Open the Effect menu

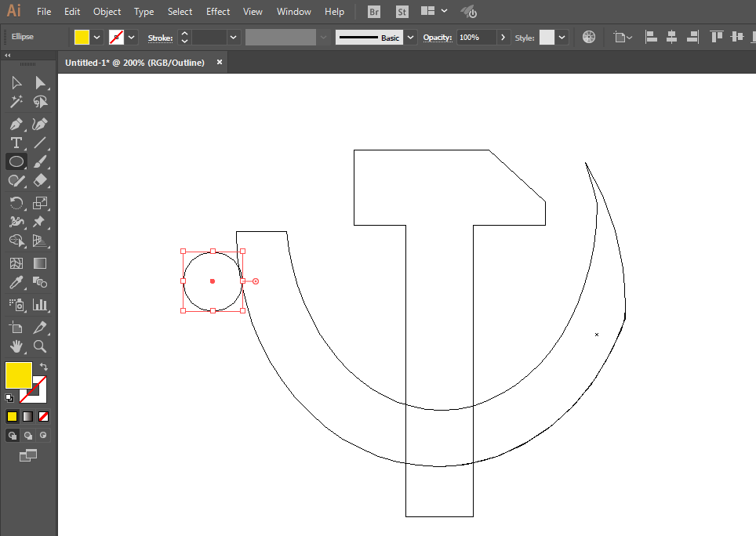pyautogui.click(x=218, y=12)
